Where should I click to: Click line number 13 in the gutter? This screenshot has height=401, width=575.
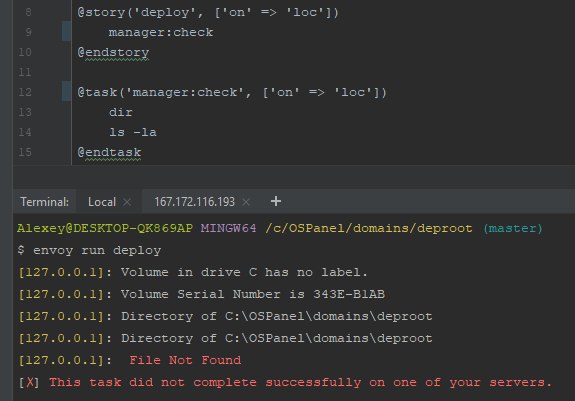25,112
